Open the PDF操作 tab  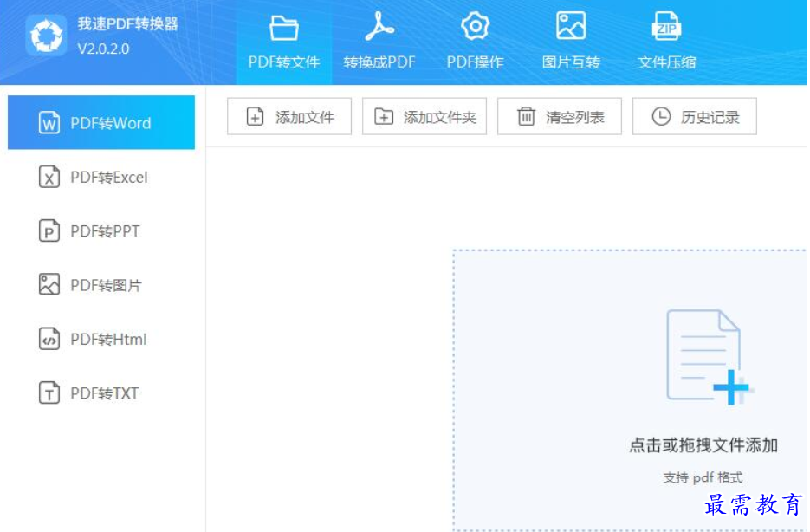pyautogui.click(x=476, y=42)
